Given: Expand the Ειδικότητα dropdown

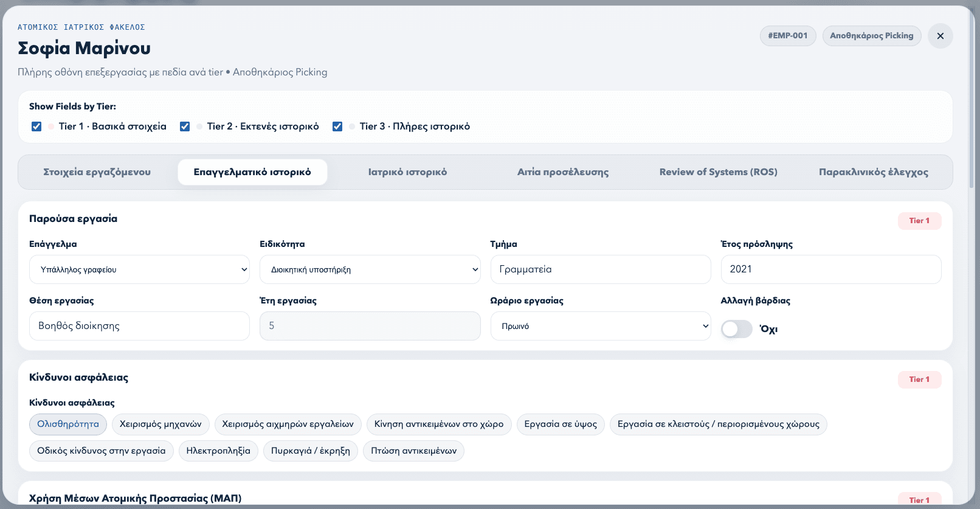Looking at the screenshot, I should tap(370, 269).
